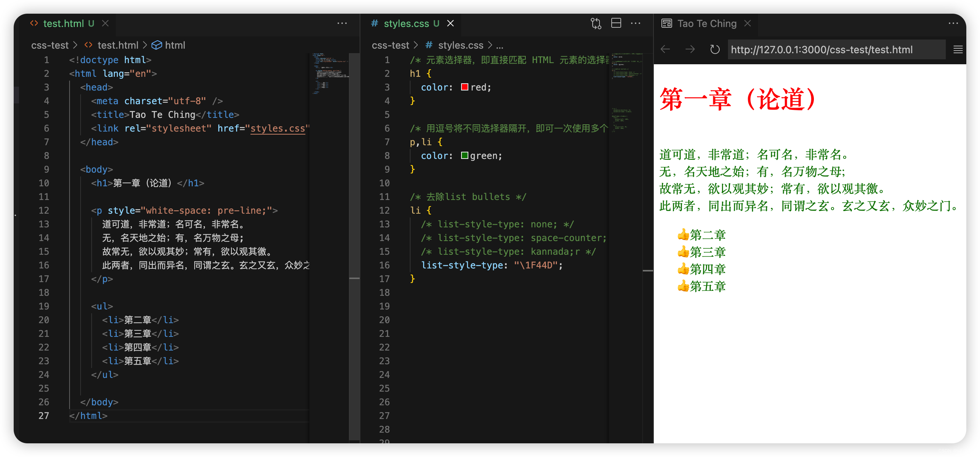The height and width of the screenshot is (457, 980).
Task: Click the Split Editor layout icon
Action: (x=616, y=23)
